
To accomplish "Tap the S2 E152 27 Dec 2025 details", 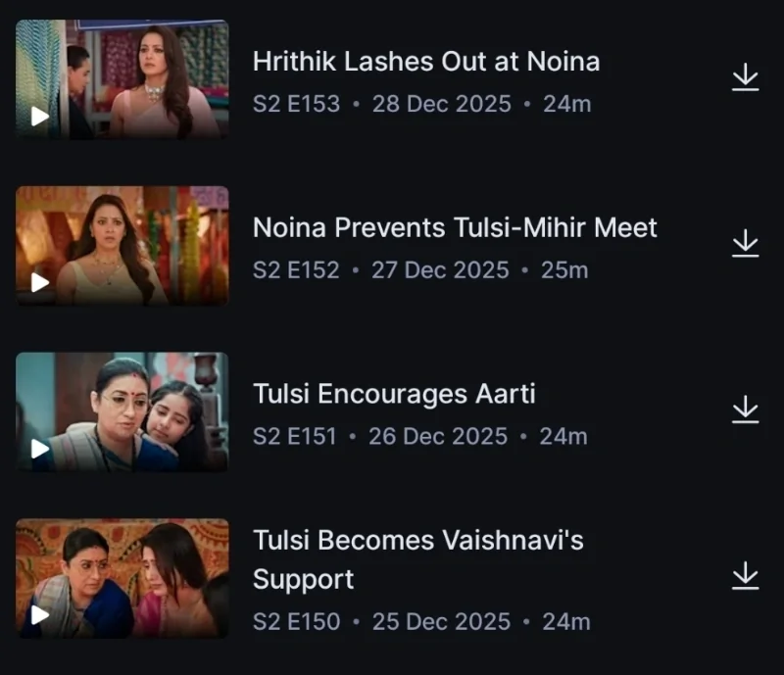I will click(x=420, y=270).
